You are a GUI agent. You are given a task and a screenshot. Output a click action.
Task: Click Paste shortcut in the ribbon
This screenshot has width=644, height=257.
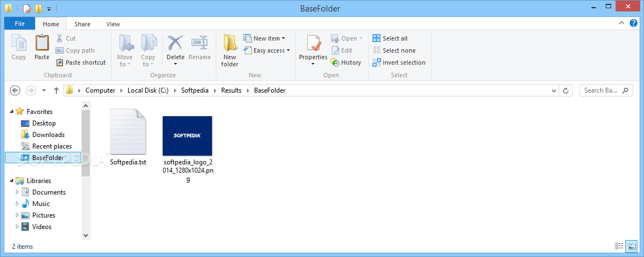click(81, 62)
